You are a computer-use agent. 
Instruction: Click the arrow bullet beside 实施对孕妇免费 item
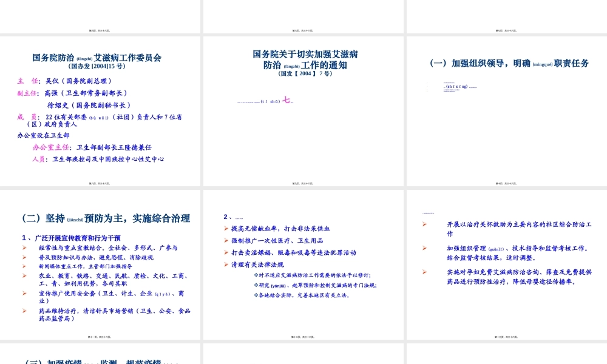point(425,272)
